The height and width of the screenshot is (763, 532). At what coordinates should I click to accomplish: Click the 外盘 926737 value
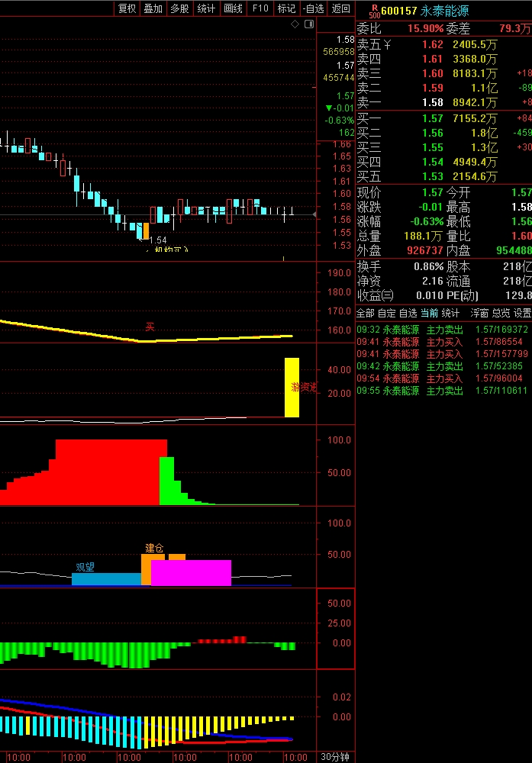click(x=425, y=250)
